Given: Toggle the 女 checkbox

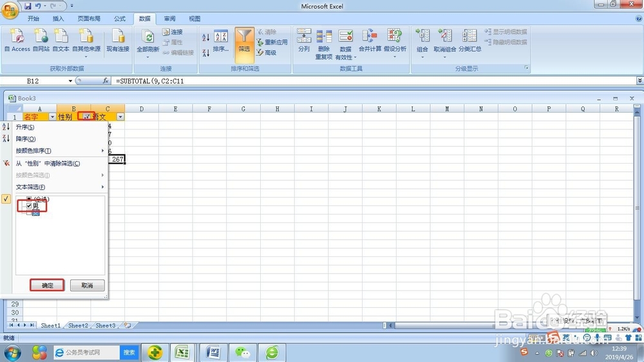Looking at the screenshot, I should pos(29,213).
